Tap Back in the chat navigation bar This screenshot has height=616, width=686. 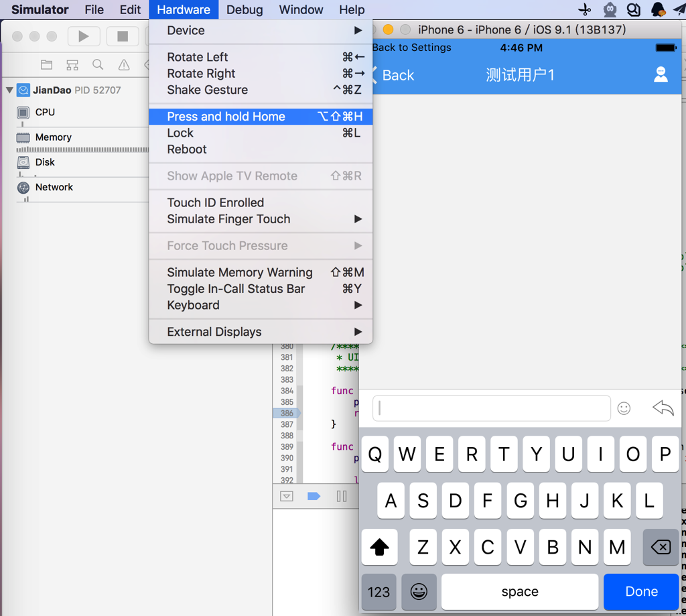[x=393, y=75]
